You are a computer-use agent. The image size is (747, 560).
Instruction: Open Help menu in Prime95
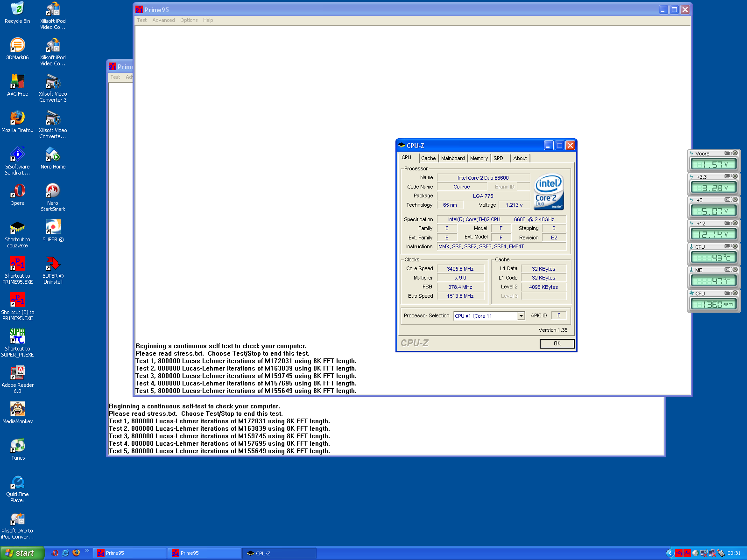coord(208,20)
